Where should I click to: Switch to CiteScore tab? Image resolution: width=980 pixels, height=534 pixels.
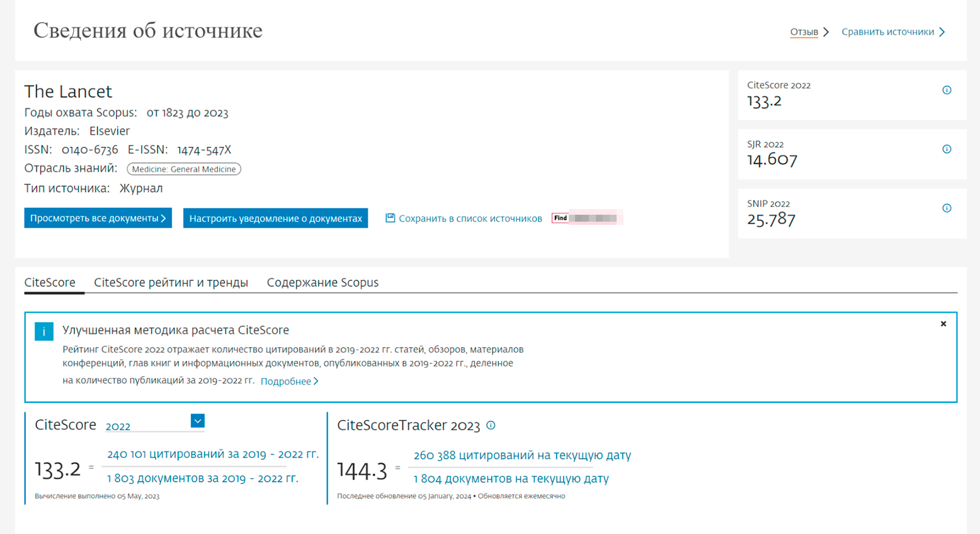click(50, 283)
